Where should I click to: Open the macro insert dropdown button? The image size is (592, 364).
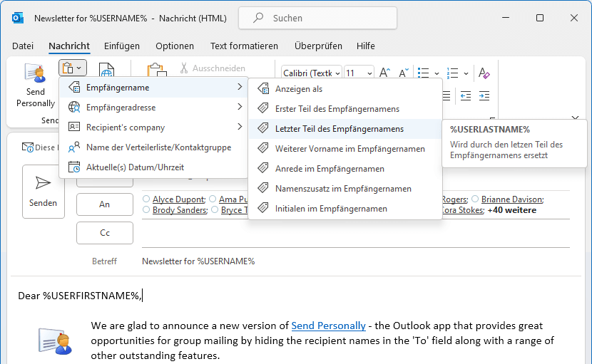[73, 68]
